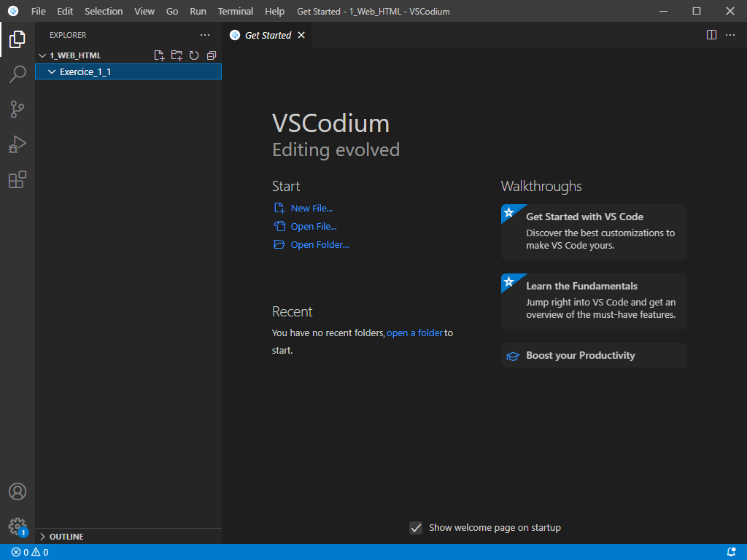The image size is (747, 560).
Task: Open editor more actions menu
Action: click(729, 35)
